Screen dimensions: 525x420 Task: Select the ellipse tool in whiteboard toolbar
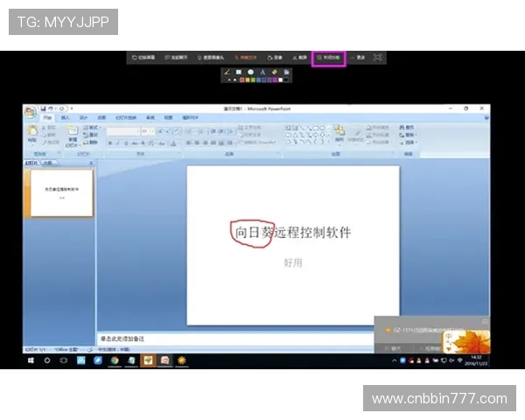pos(250,72)
